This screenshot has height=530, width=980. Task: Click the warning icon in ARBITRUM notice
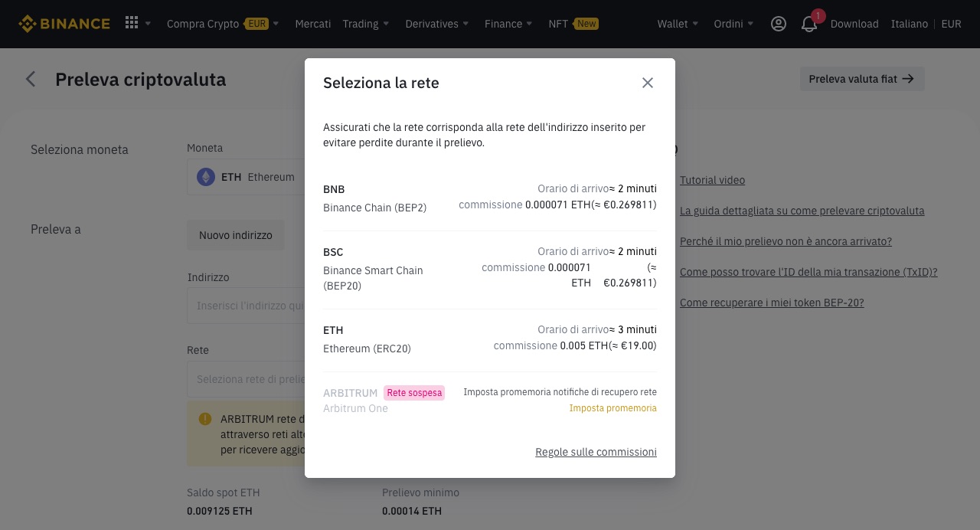click(205, 419)
